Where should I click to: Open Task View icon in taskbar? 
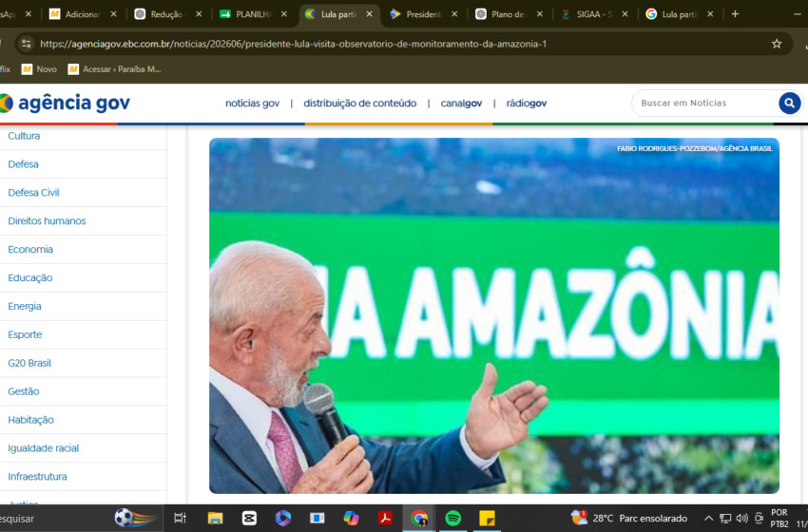(x=181, y=518)
